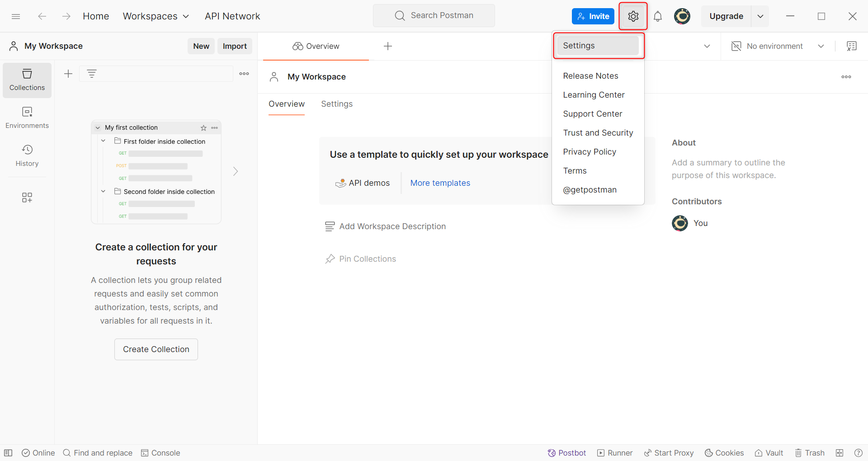
Task: Open the notifications bell
Action: pos(658,16)
